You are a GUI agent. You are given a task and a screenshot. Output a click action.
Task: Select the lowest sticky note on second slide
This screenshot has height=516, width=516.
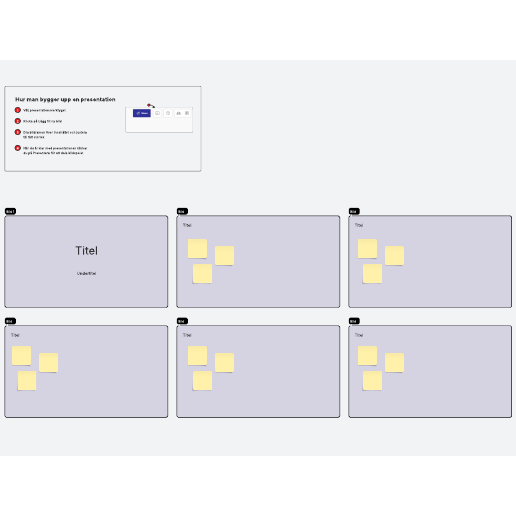(x=202, y=274)
